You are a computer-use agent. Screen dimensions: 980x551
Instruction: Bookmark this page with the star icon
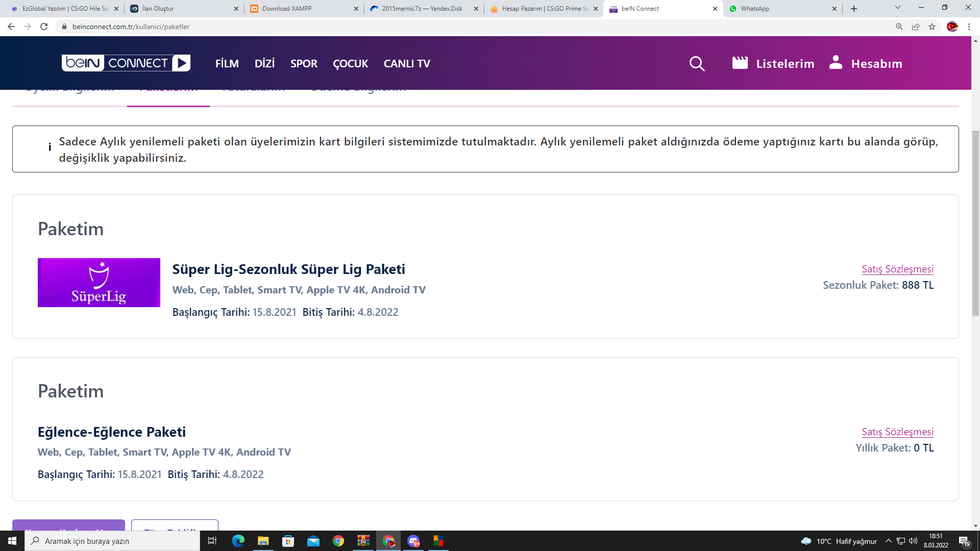(932, 27)
